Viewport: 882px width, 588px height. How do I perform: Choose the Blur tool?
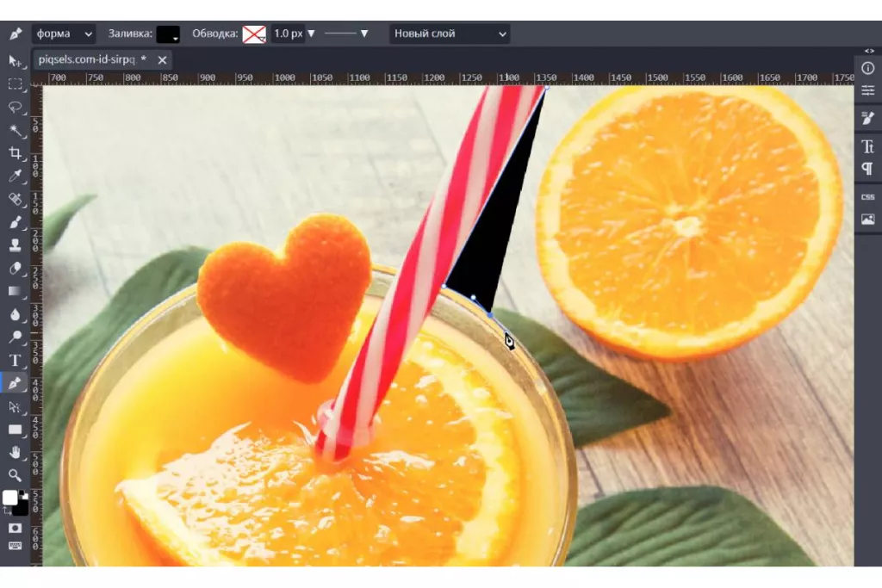pyautogui.click(x=15, y=314)
